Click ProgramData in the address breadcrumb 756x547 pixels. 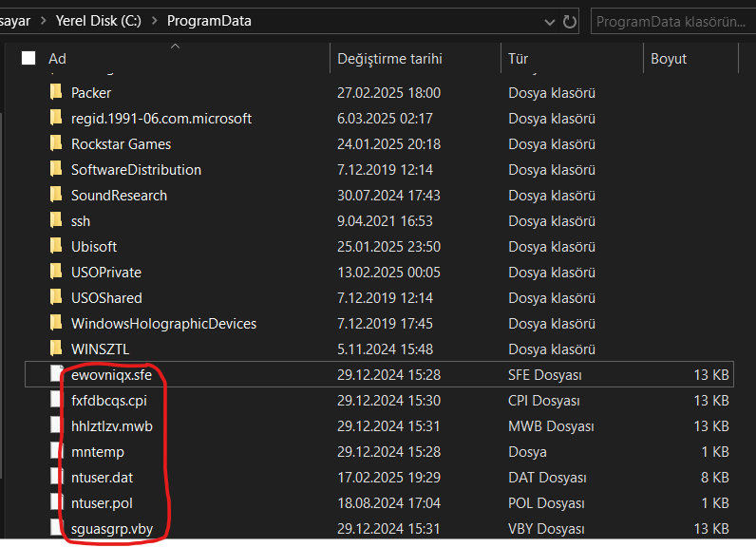[209, 21]
